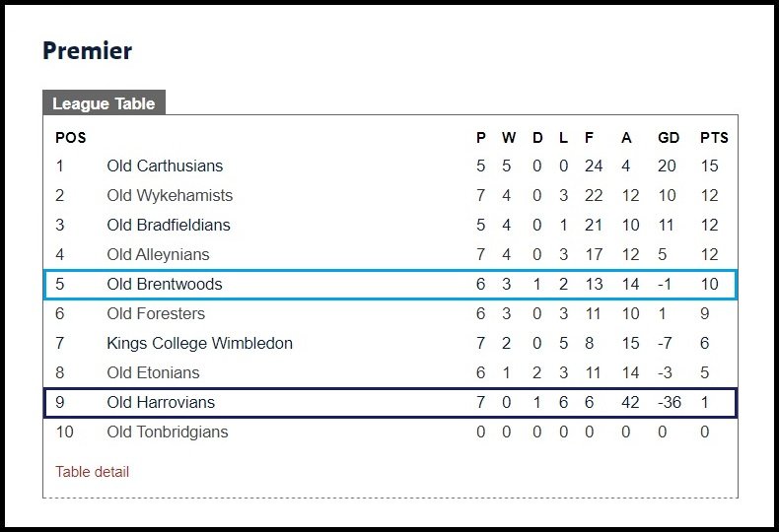Click the PTS column header
Screen dimensions: 779x532
tap(714, 138)
